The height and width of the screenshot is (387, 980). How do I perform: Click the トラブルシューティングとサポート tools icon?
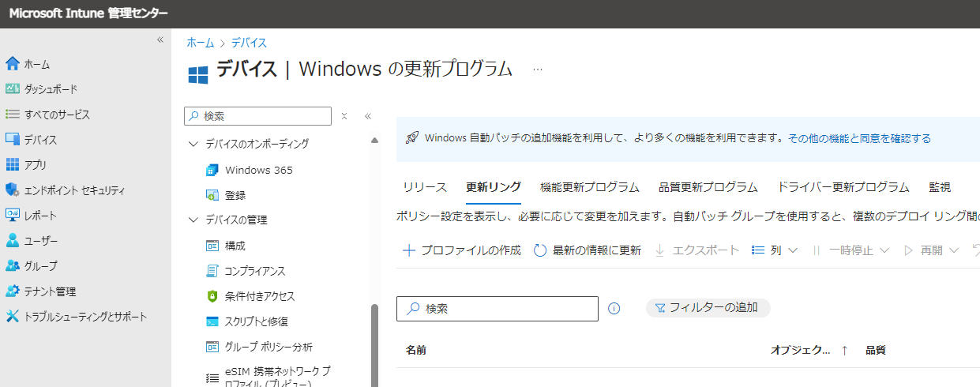pyautogui.click(x=12, y=317)
